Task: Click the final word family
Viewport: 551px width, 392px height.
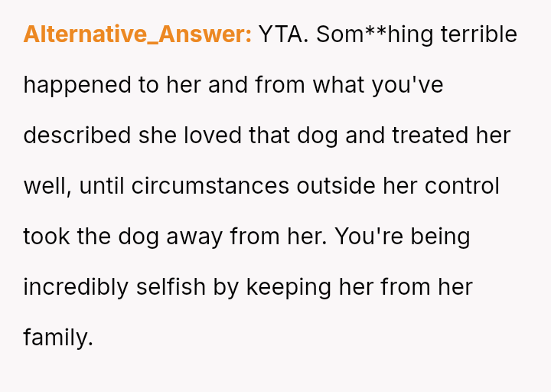Action: coord(57,338)
